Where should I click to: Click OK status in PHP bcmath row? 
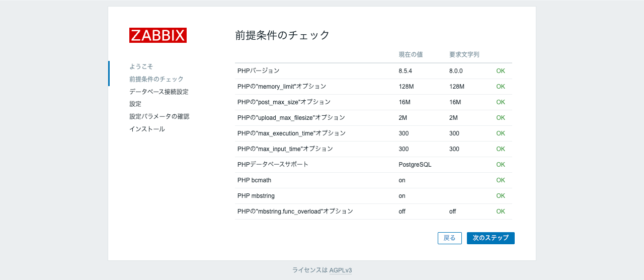(x=501, y=180)
